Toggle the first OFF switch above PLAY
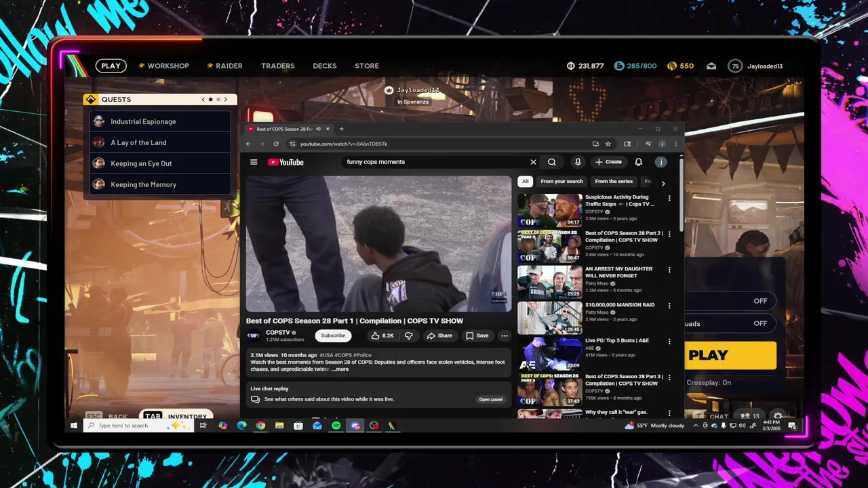The height and width of the screenshot is (488, 868). click(760, 301)
